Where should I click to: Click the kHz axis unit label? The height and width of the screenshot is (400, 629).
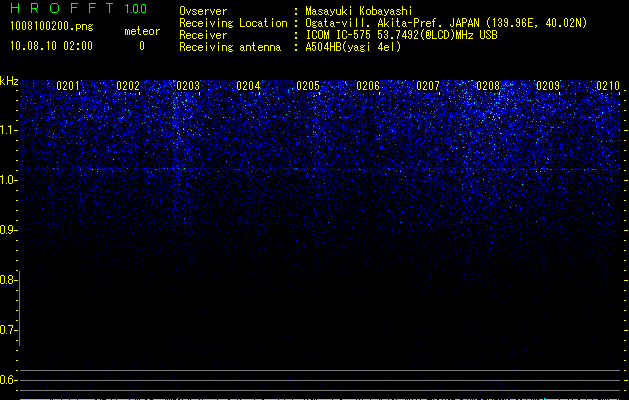9,81
